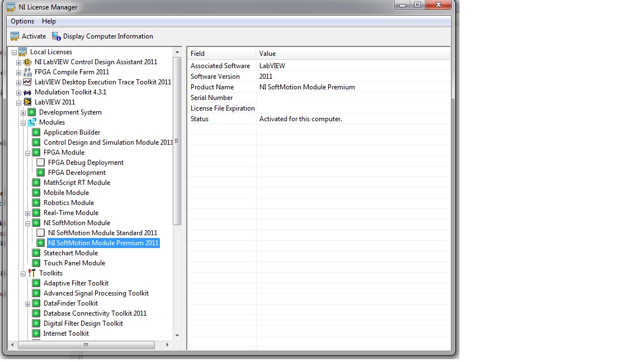Click the Activate button label
Screen dimensions: 644x362
pyautogui.click(x=34, y=36)
